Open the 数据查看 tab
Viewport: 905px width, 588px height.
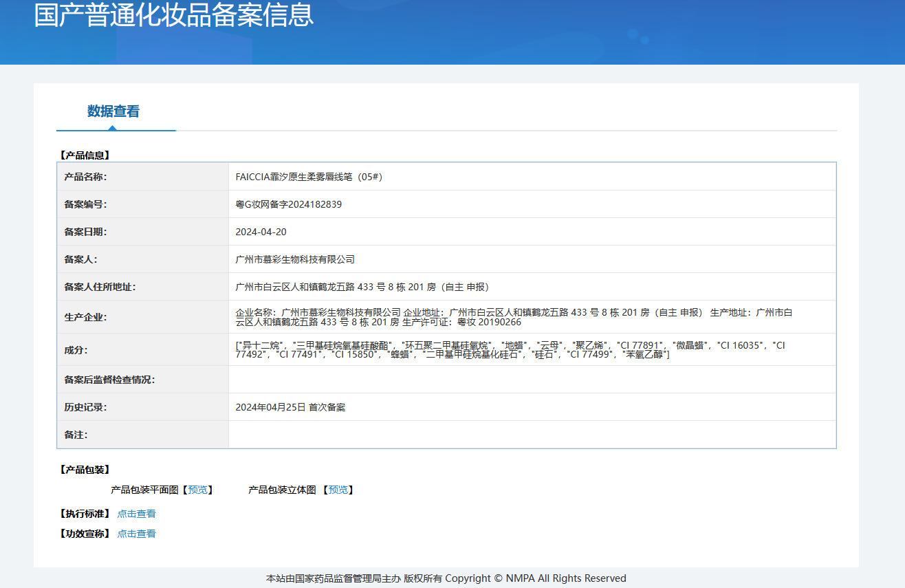tap(113, 111)
